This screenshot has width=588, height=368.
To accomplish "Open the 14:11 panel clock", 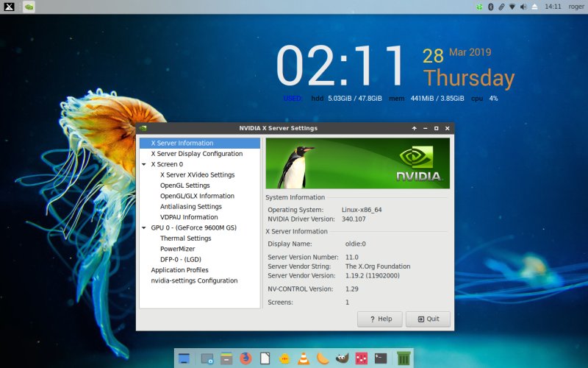I will 553,7.
